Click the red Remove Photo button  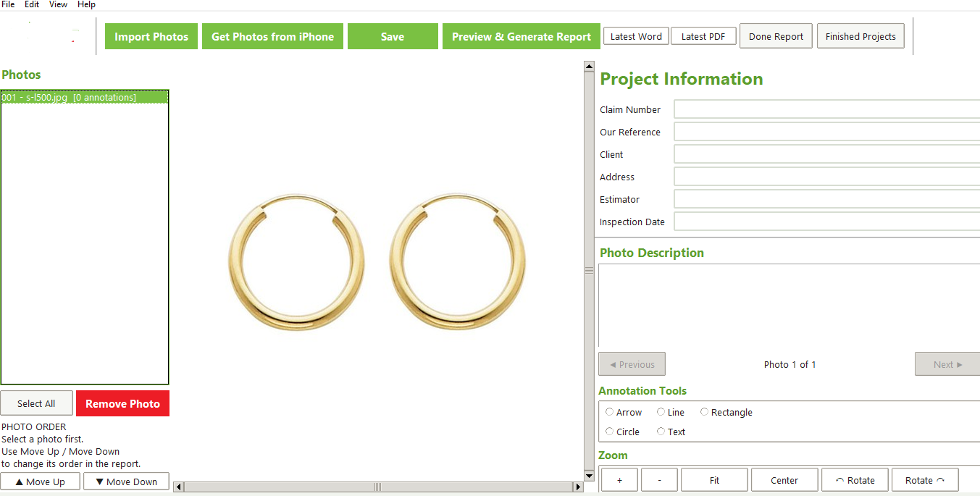click(x=122, y=403)
